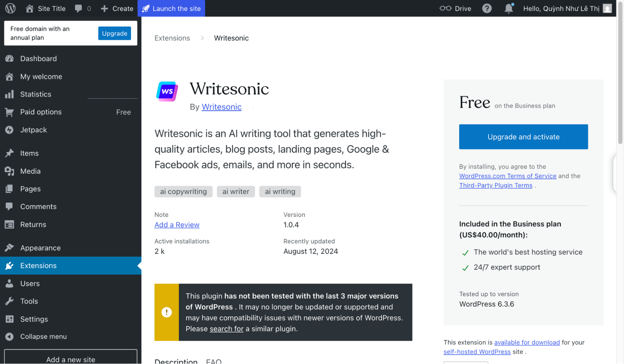Open WordPress.com Terms of Service link
Image resolution: width=624 pixels, height=364 pixels.
tap(508, 176)
